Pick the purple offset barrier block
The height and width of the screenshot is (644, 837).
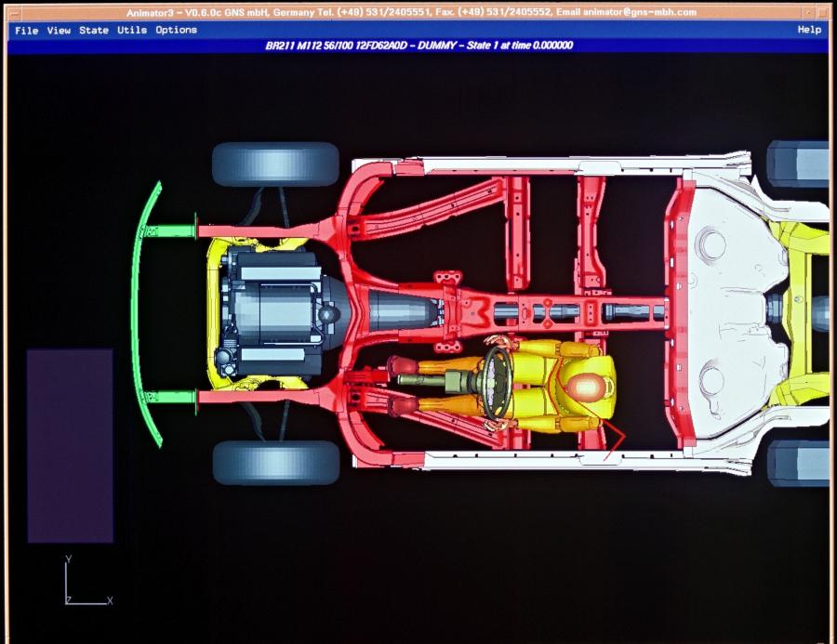point(70,446)
